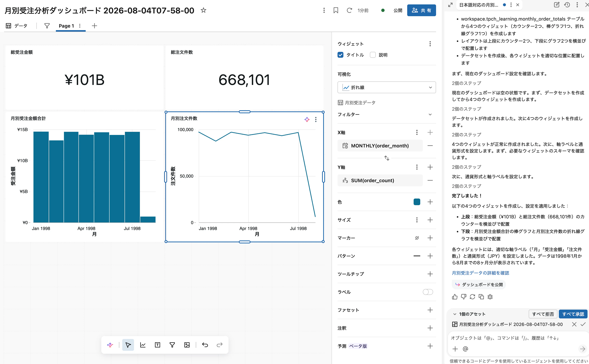Select the 日本語対応の月別 chat tab

pyautogui.click(x=479, y=5)
